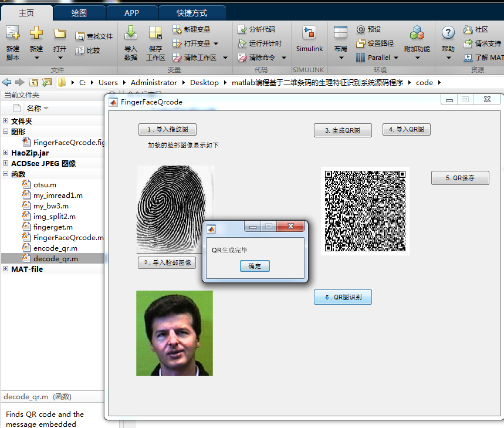Open the New (新建) dropdown arrow
The width and height of the screenshot is (504, 428).
point(36,58)
